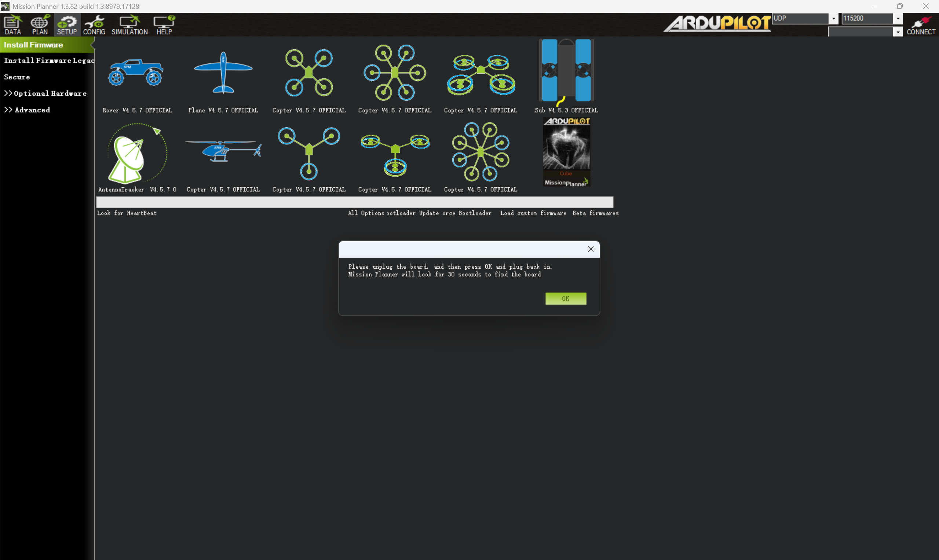This screenshot has height=560, width=939.
Task: Choose the octocopter firmware icon
Action: (480, 152)
